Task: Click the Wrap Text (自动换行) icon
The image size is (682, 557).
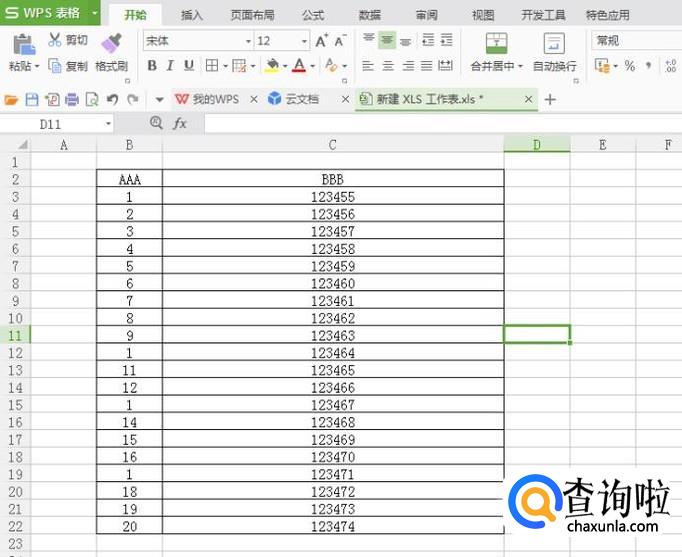Action: tap(553, 43)
